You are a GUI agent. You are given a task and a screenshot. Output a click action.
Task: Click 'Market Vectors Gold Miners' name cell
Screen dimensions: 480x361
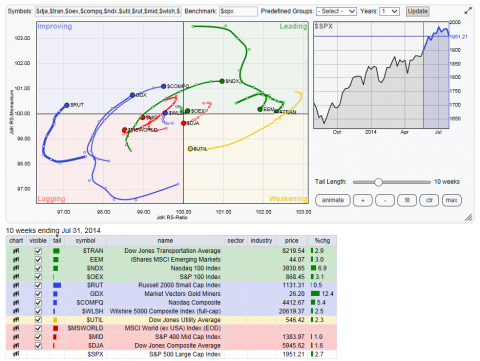click(182, 294)
